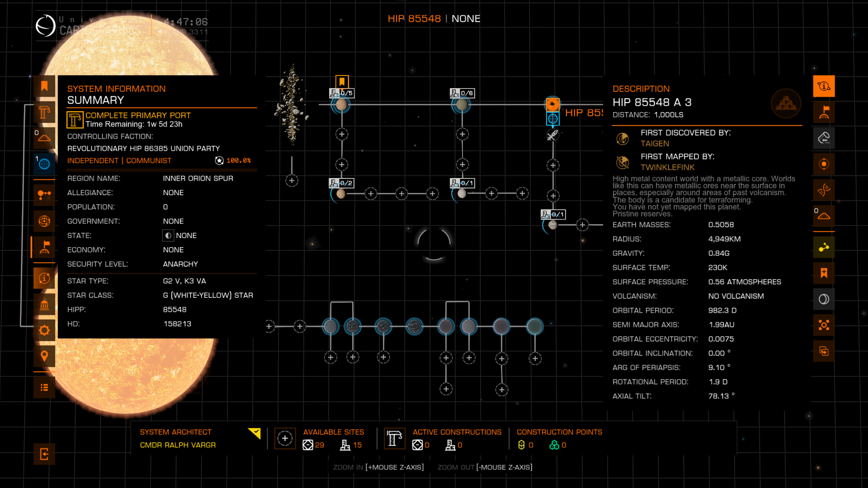Click the Complete Primary Port crane icon
The height and width of the screenshot is (488, 868).
point(75,120)
